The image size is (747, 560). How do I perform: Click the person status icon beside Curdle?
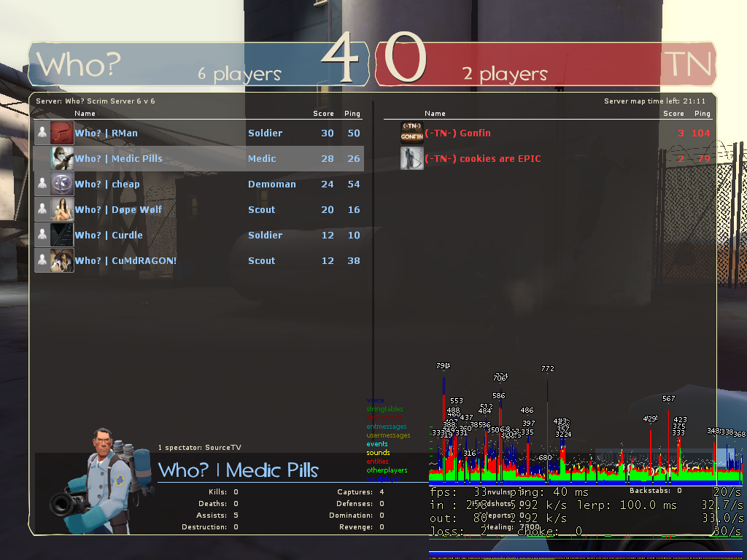point(42,235)
